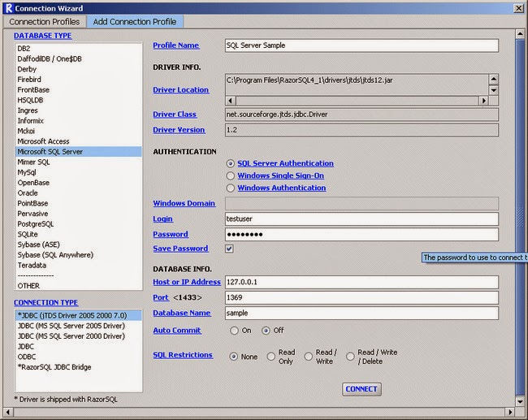Click the Driver Location link
The image size is (528, 420).
click(181, 90)
